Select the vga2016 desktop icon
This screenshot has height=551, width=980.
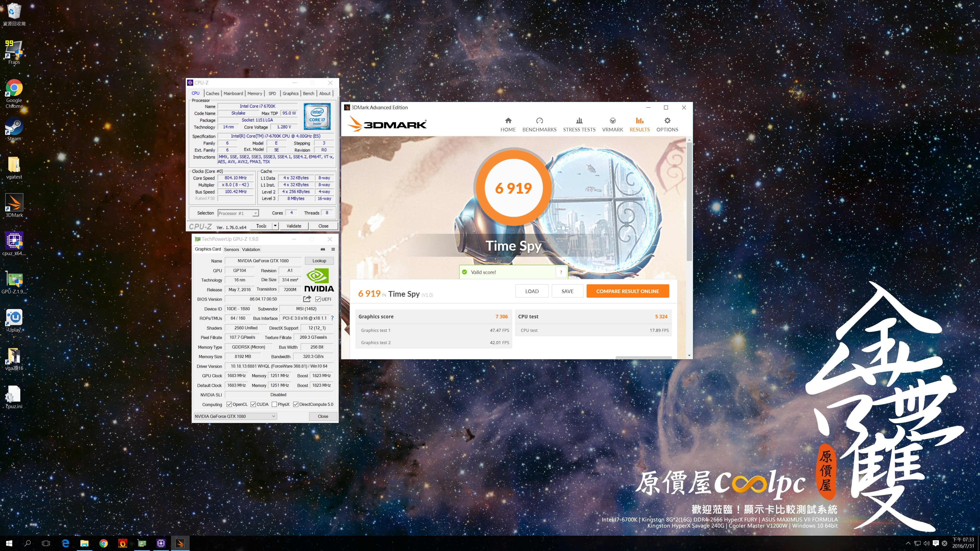point(14,359)
